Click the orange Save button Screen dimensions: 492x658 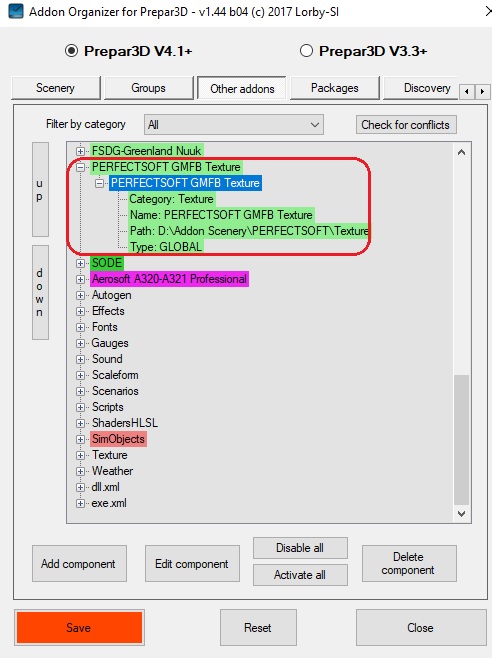pyautogui.click(x=79, y=628)
